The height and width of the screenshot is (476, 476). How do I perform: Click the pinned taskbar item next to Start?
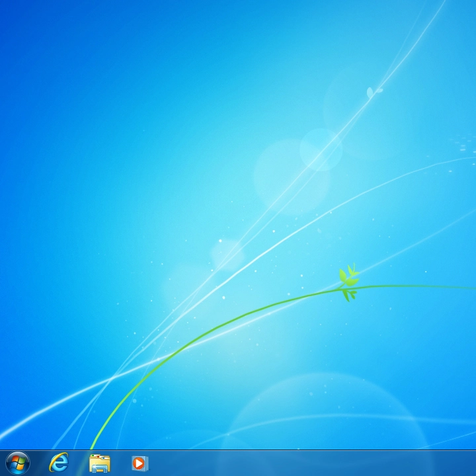point(59,463)
